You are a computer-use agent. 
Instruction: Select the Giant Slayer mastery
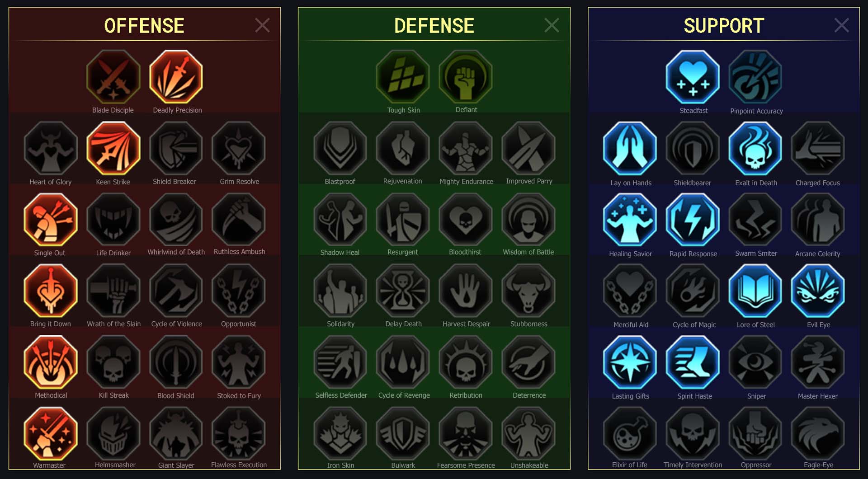pos(176,434)
